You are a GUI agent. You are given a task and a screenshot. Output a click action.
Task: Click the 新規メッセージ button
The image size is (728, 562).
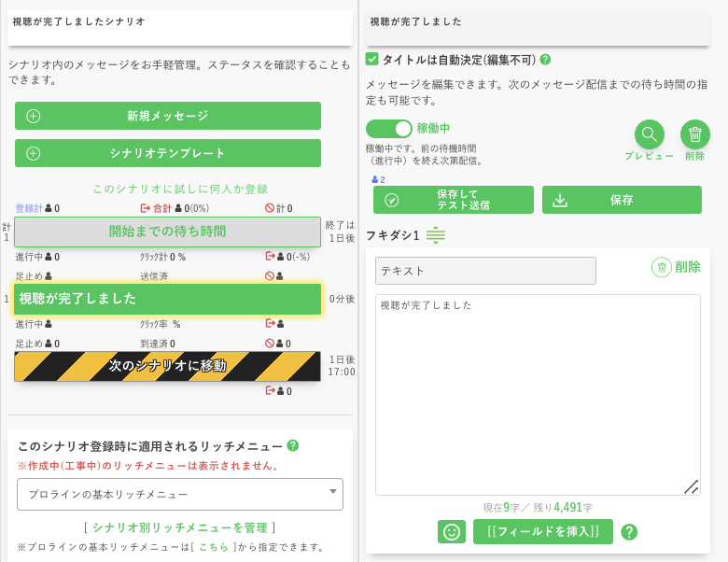pos(168,116)
